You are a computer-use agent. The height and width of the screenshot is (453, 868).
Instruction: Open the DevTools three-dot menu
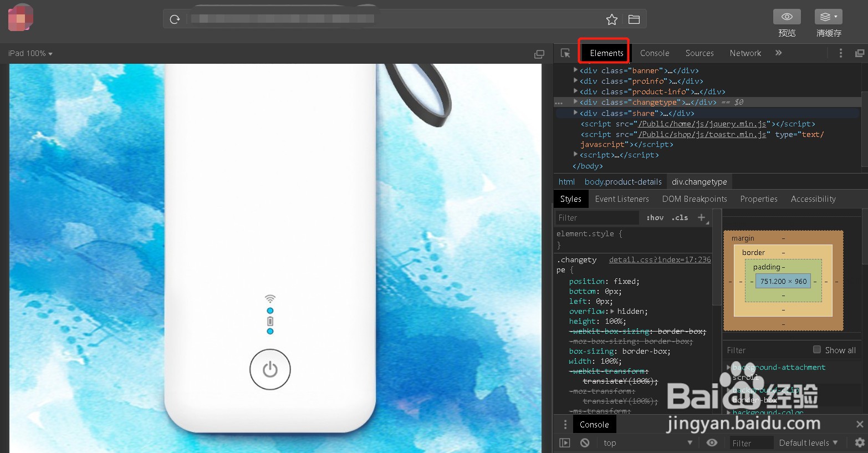click(x=841, y=53)
